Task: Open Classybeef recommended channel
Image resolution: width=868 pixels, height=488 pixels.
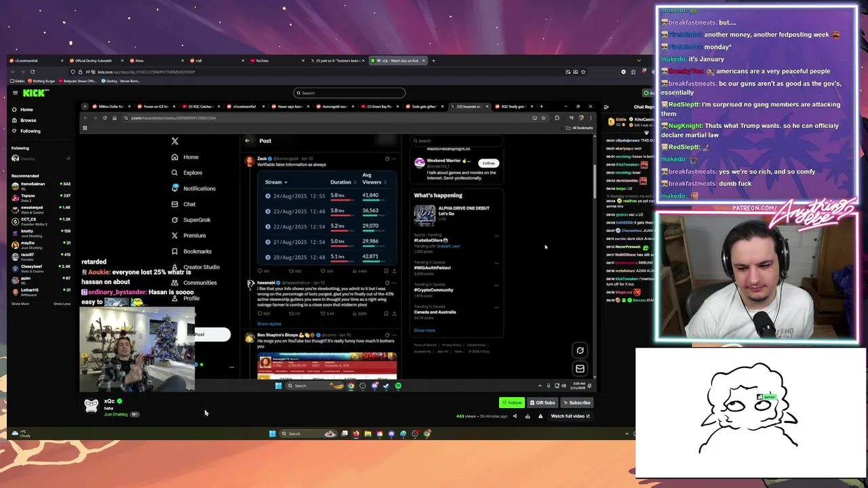Action: tap(41, 268)
